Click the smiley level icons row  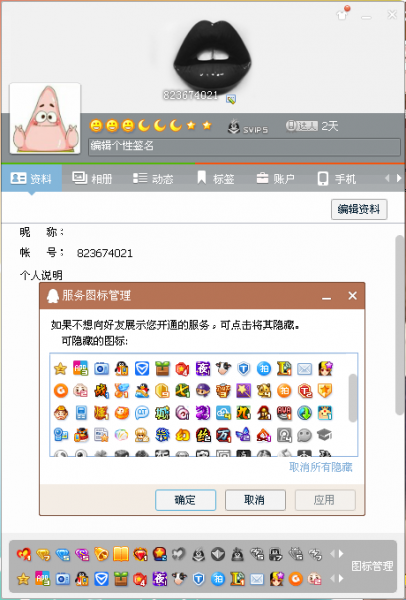(150, 126)
